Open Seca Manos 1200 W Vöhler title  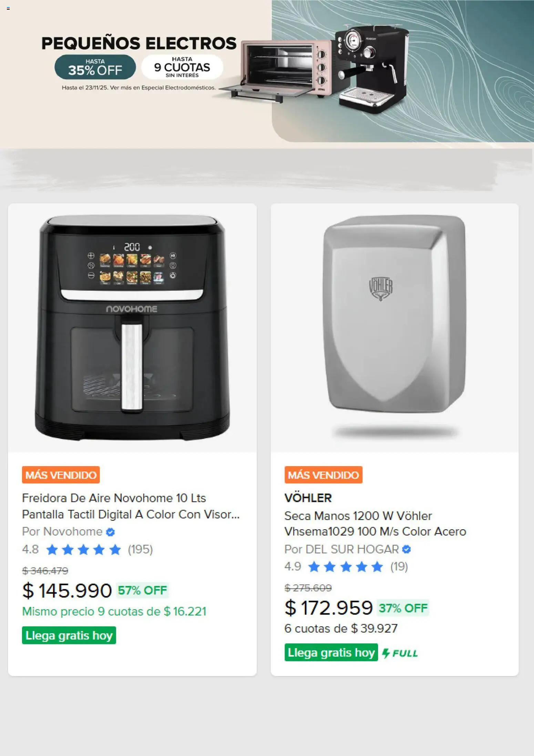(x=375, y=523)
